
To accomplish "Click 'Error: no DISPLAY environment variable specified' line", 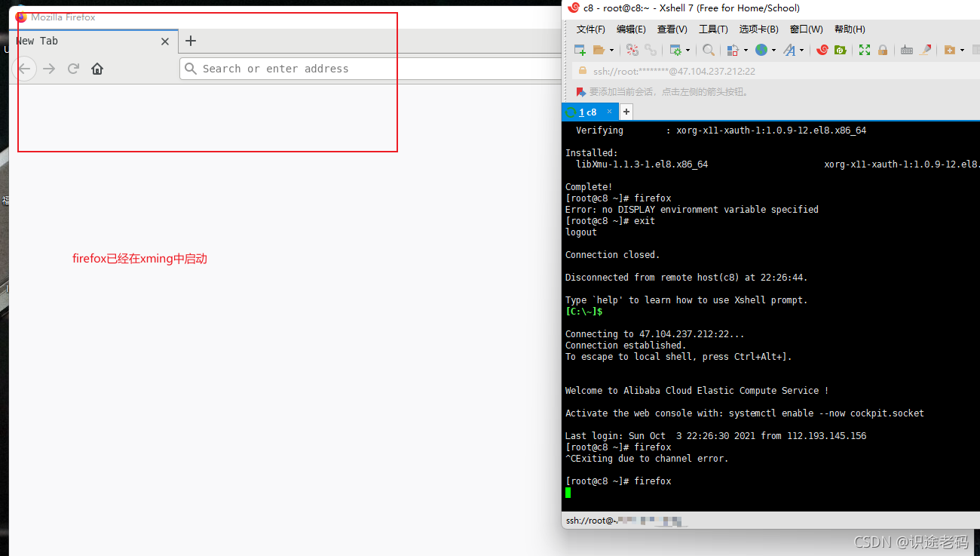I will pos(692,210).
